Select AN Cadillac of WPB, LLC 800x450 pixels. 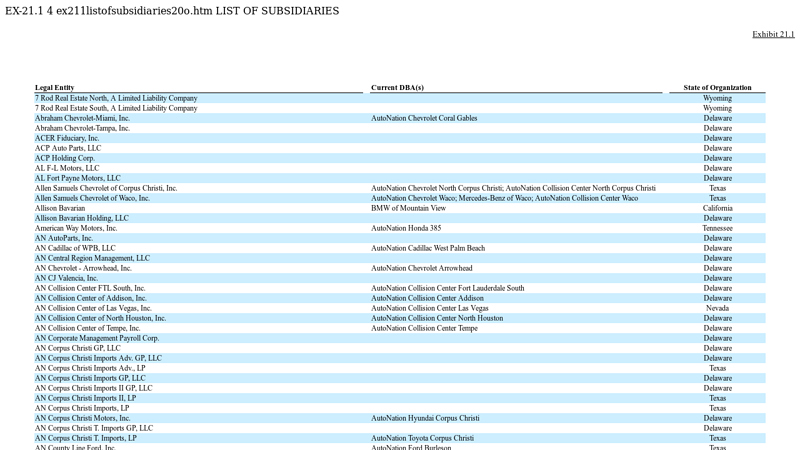(x=75, y=248)
